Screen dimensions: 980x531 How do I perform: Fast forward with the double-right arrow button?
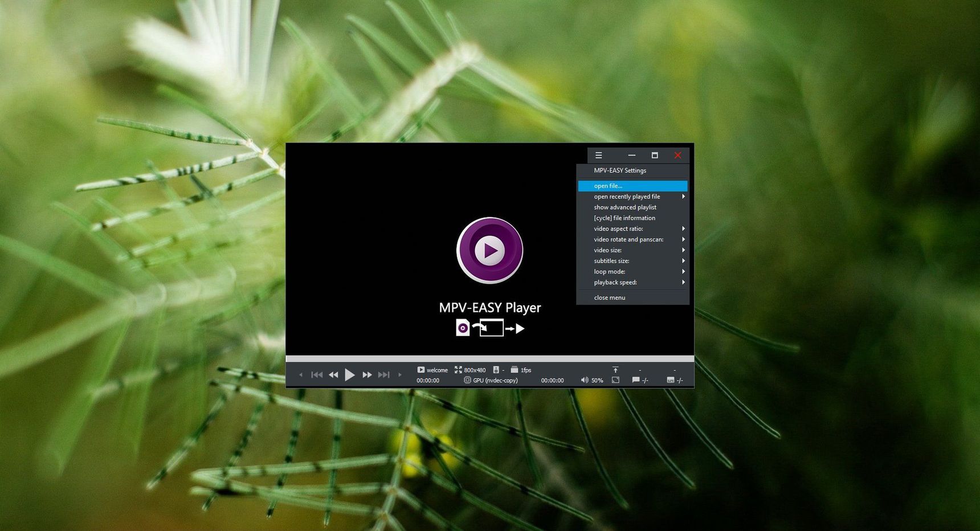[367, 375]
